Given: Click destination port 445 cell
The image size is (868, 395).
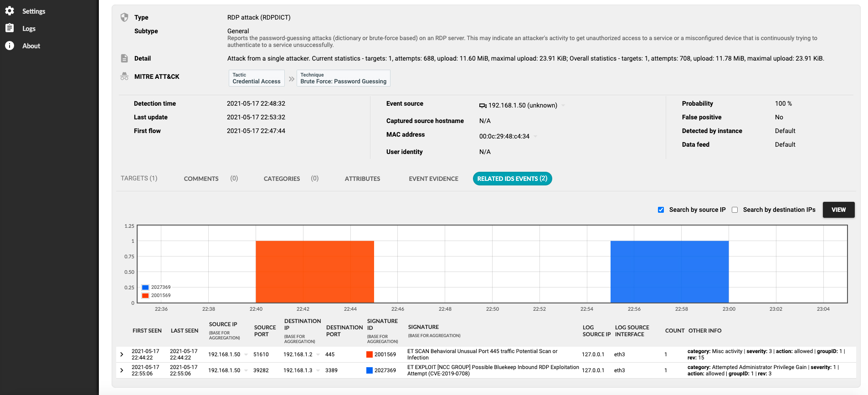Looking at the screenshot, I should tap(330, 354).
